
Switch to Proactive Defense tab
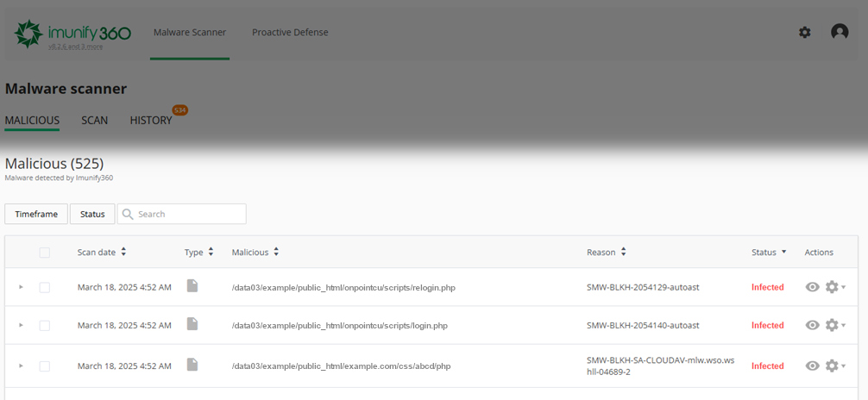click(x=290, y=33)
